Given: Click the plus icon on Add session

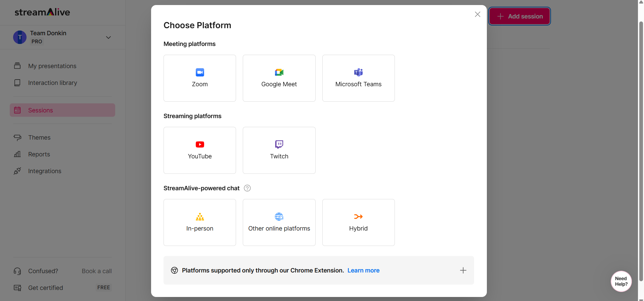Looking at the screenshot, I should (500, 16).
